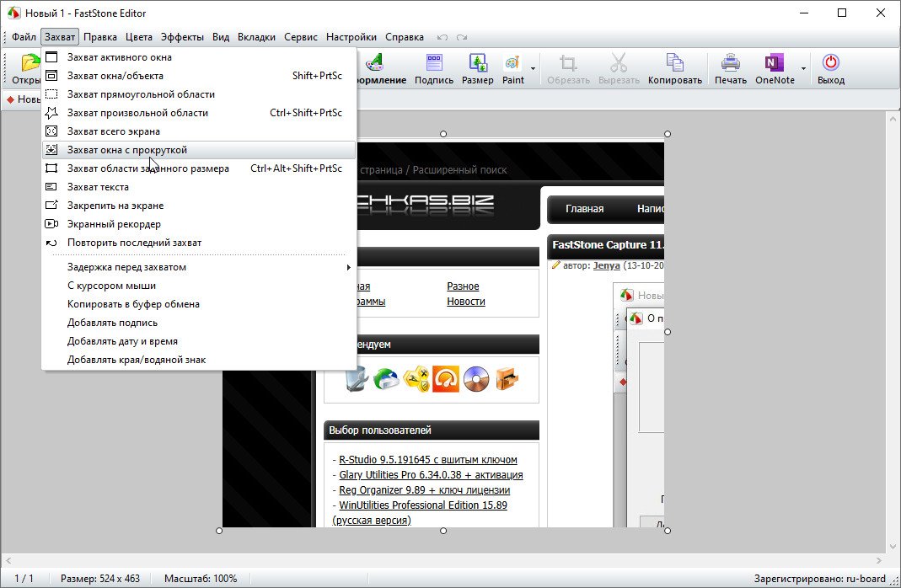Click the undo arrow in the menu bar
The image size is (901, 588).
(x=442, y=38)
